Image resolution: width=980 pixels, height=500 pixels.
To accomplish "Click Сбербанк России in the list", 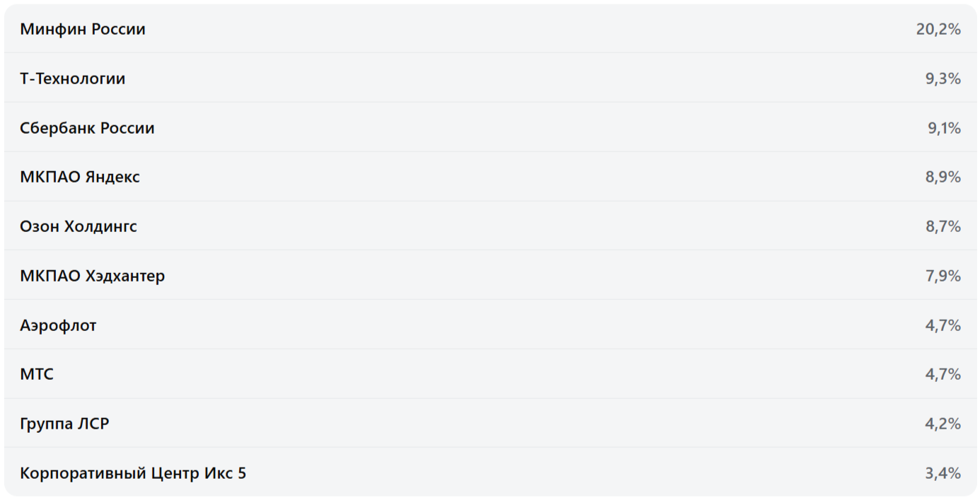I will [87, 129].
